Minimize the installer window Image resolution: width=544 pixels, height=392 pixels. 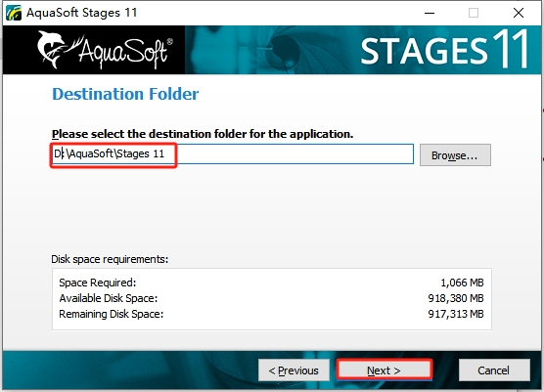click(x=430, y=13)
